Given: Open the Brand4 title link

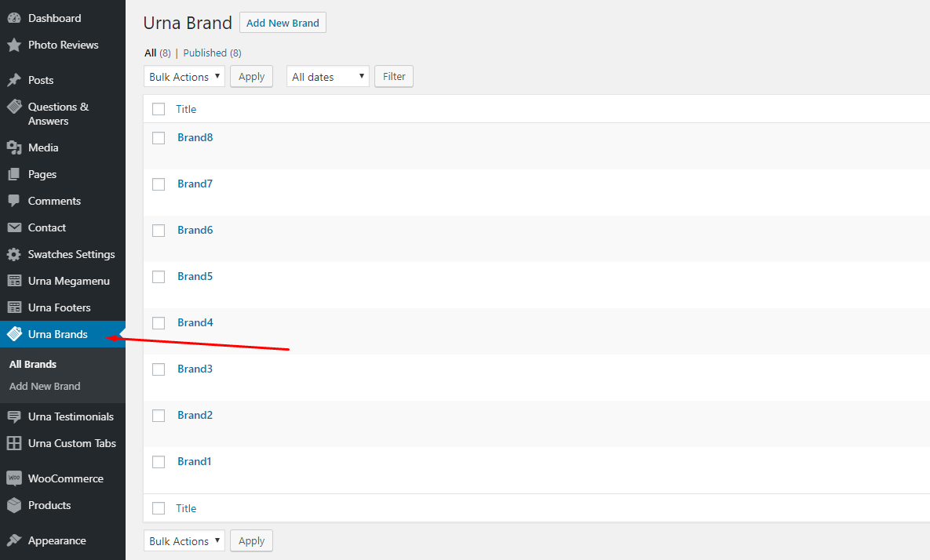Looking at the screenshot, I should coord(195,322).
